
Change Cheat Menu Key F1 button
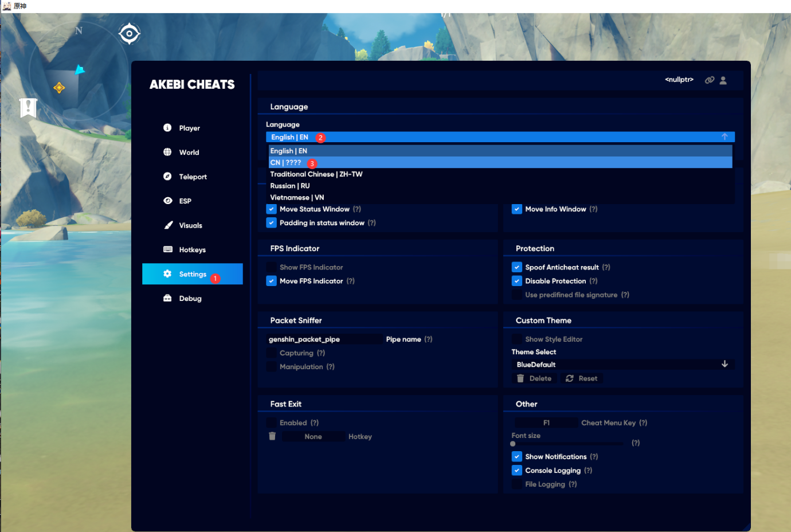(x=546, y=423)
